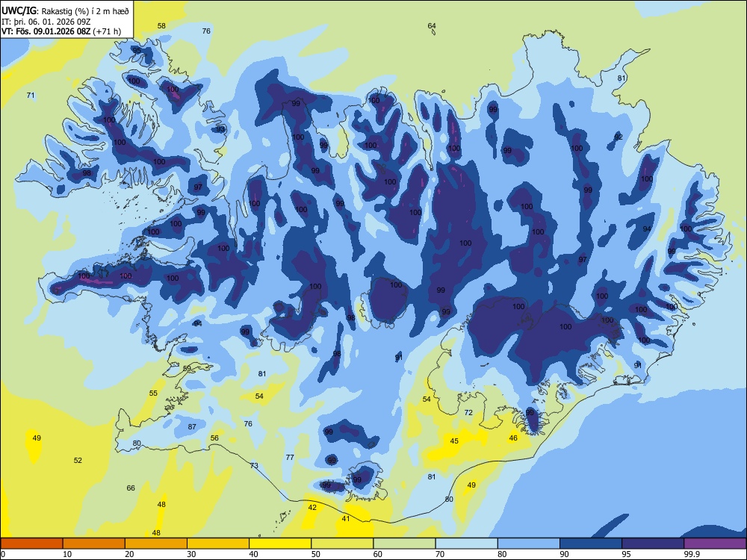Click the map value '66' in the ocean
This screenshot has height=560, width=747.
131,488
